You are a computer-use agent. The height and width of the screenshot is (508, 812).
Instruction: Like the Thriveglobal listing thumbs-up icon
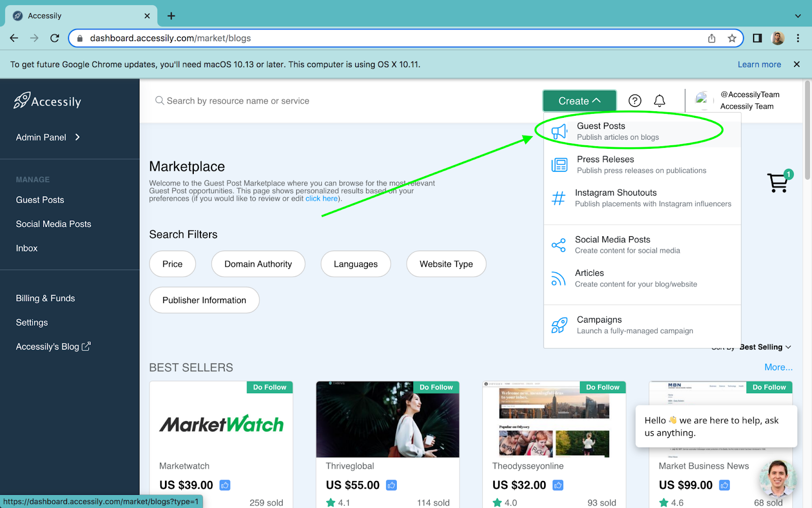391,485
